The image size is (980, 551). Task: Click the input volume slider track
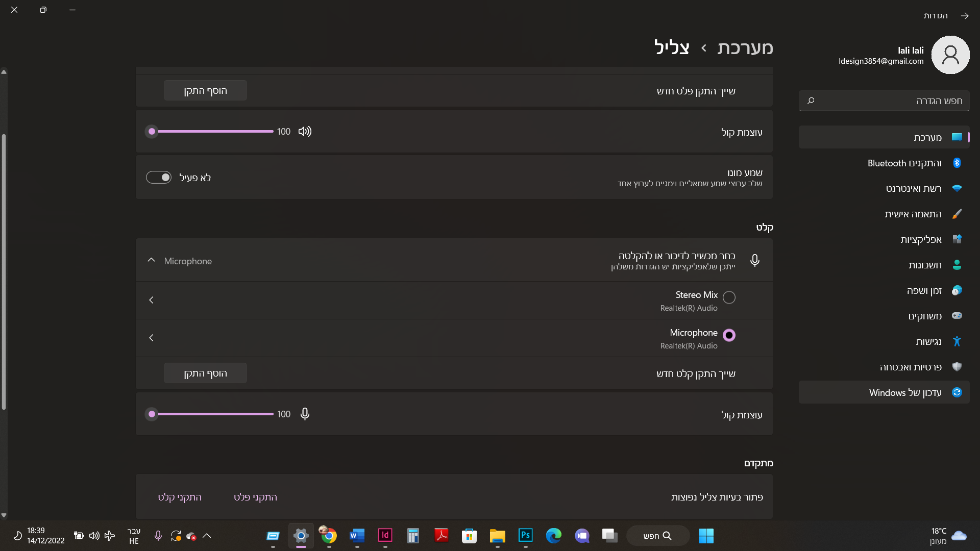click(x=215, y=414)
